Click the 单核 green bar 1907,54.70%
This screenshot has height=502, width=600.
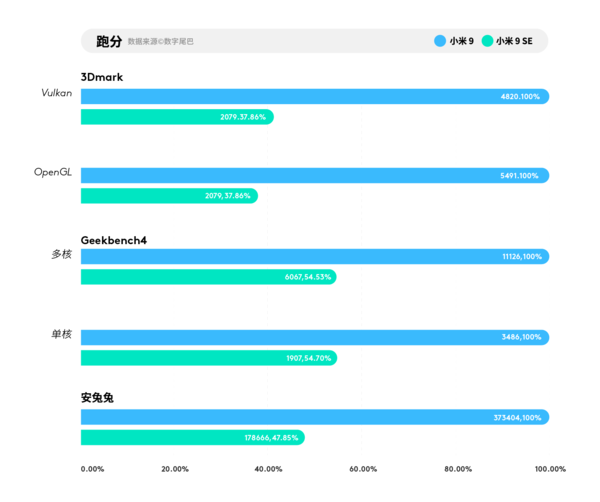tap(208, 357)
